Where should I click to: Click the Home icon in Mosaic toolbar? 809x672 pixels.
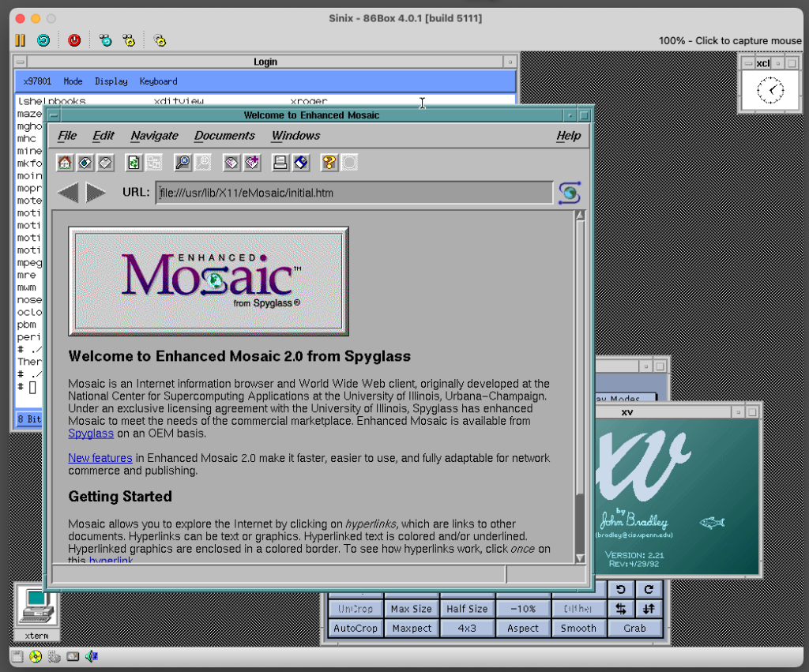(65, 163)
